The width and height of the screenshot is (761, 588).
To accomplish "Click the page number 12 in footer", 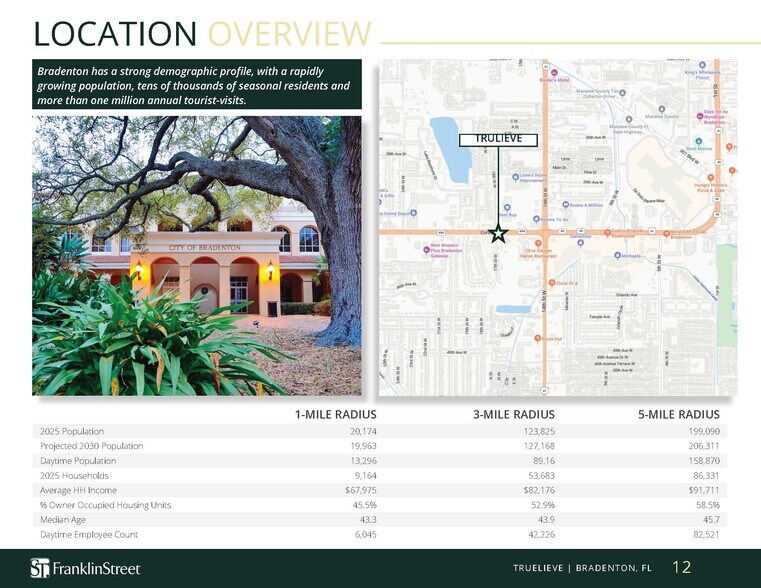I will coord(681,567).
